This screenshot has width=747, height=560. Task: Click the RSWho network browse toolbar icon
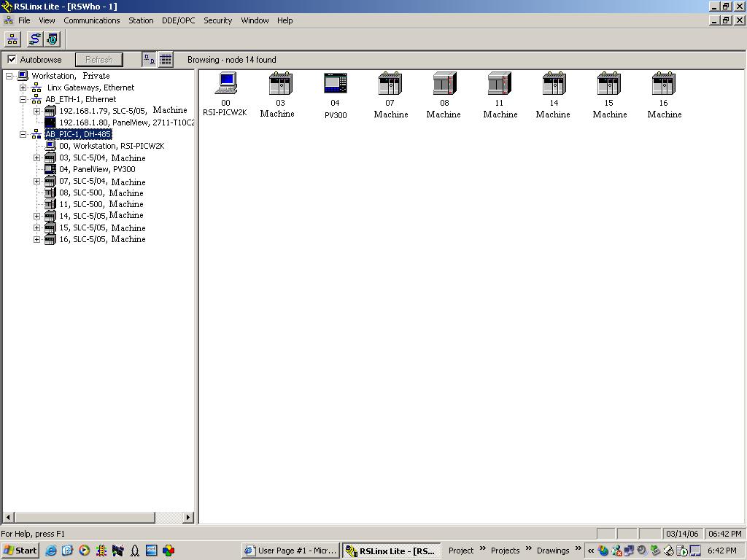coord(12,39)
